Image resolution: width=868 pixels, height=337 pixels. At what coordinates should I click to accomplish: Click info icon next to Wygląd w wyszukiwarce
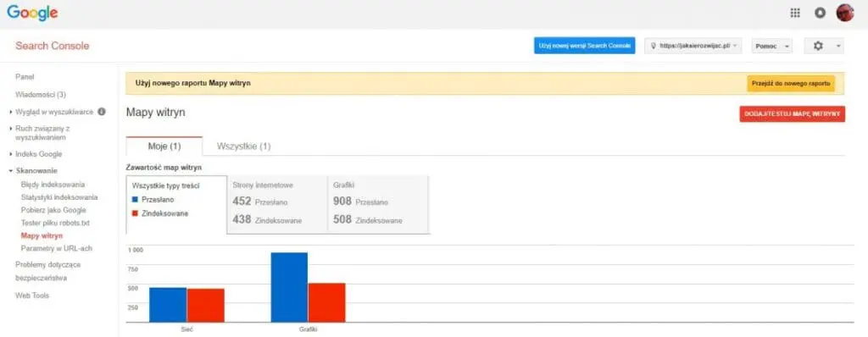coord(102,111)
